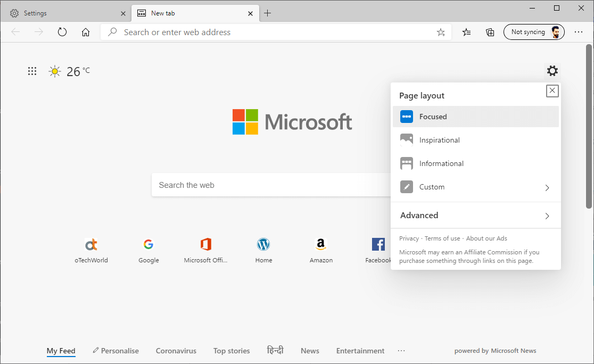Click the address bar field
Screen dimensions: 594x364
(277, 32)
